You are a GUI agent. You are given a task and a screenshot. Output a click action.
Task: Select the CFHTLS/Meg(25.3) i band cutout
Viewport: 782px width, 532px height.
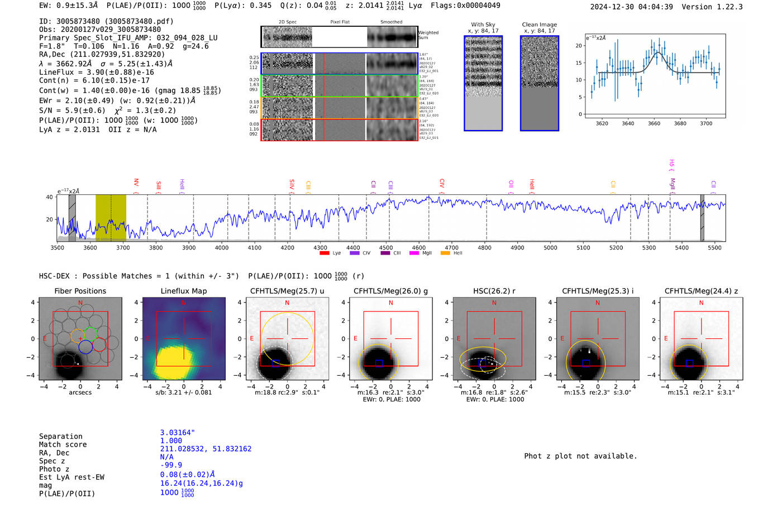(x=598, y=338)
